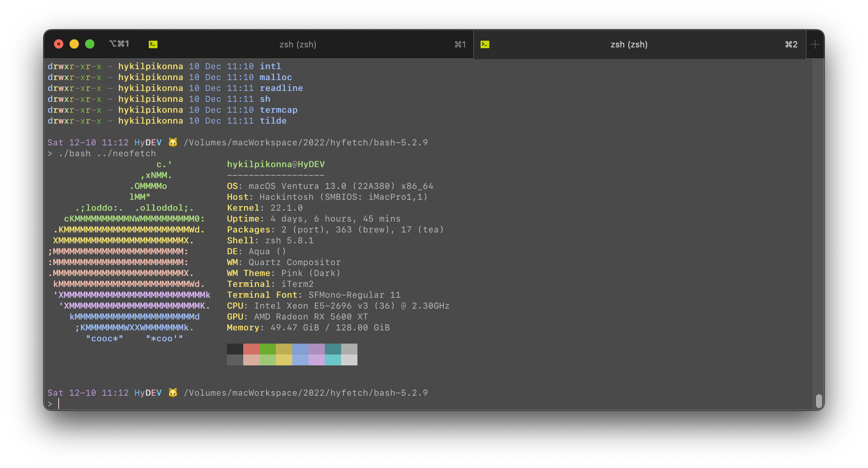This screenshot has height=468, width=868.
Task: Click the ⌘2 shortcut badge on right tab
Action: click(791, 44)
